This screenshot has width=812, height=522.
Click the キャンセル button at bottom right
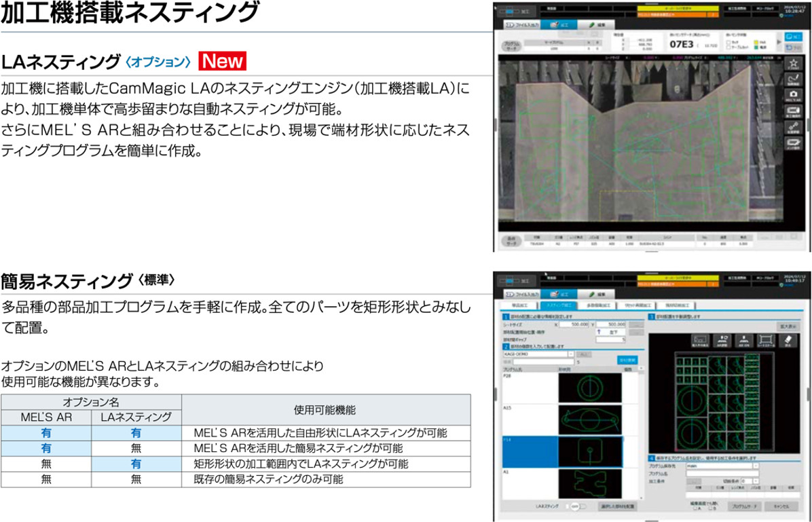(781, 506)
